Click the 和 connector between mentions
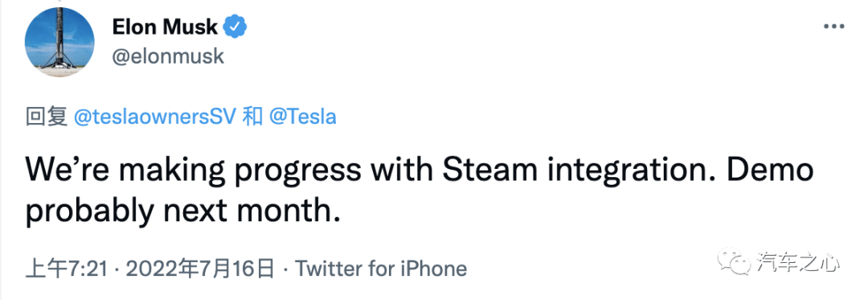The height and width of the screenshot is (300, 868). (253, 117)
